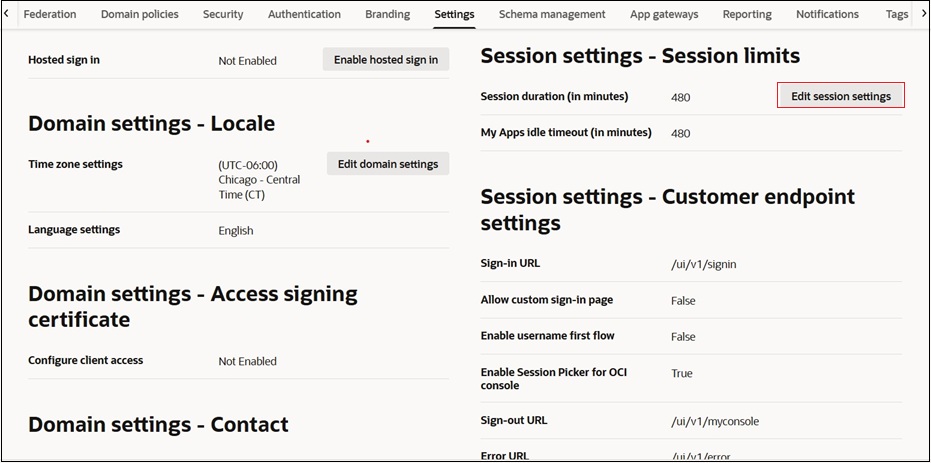Viewport: 931px width, 463px height.
Task: Click Enable hosted sign in button
Action: [x=386, y=60]
